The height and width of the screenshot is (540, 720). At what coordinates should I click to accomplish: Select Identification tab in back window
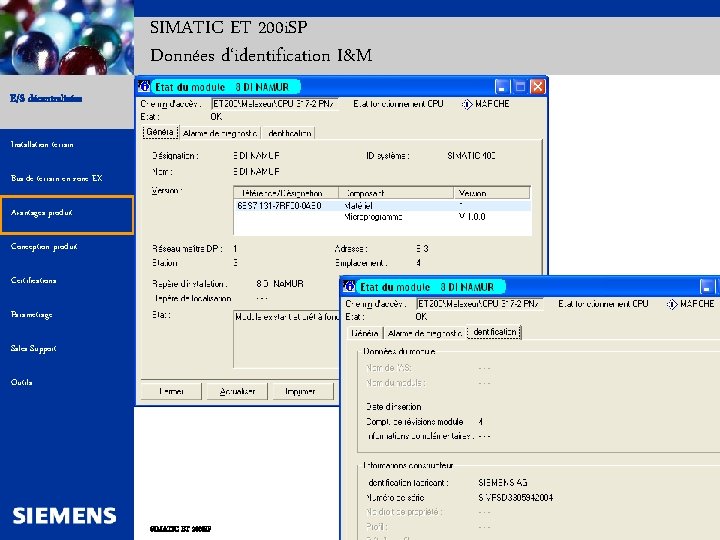point(289,133)
